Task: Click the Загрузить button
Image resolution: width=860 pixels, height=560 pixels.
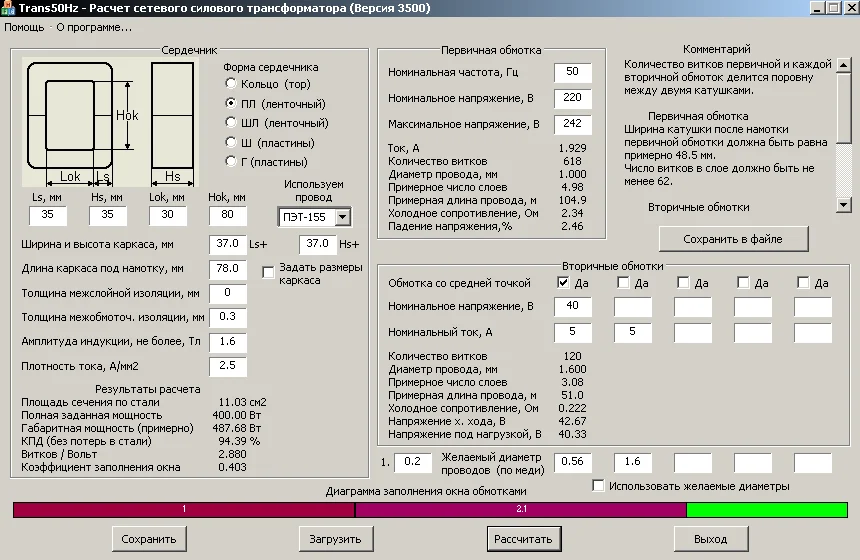Action: pyautogui.click(x=336, y=539)
